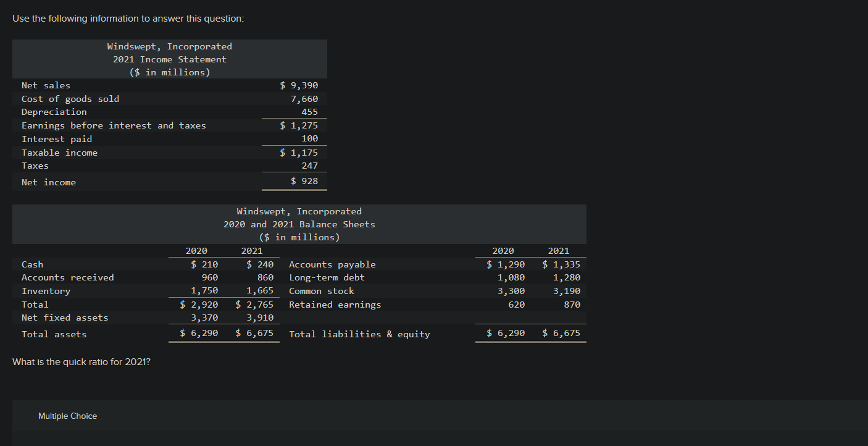The height and width of the screenshot is (446, 868).
Task: Click the 'Taxable income' row label
Action: [x=59, y=153]
